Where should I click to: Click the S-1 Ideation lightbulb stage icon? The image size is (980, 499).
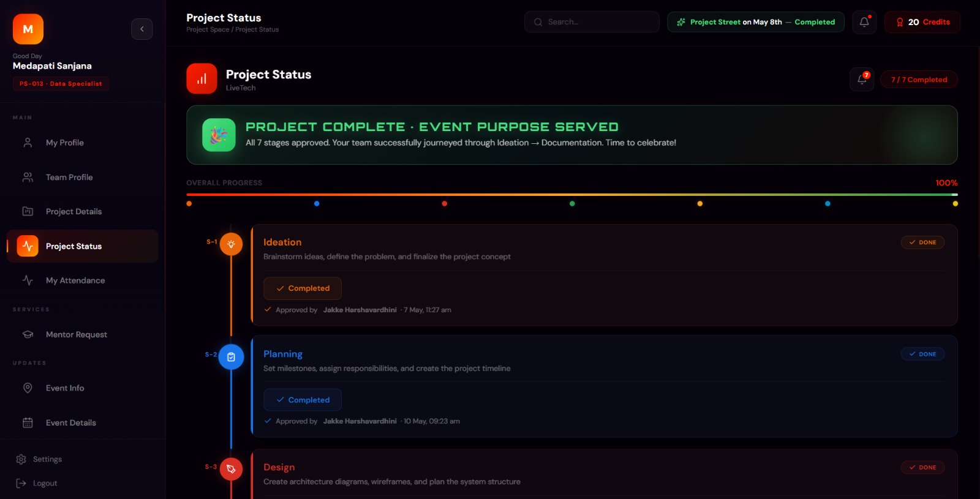coord(231,244)
